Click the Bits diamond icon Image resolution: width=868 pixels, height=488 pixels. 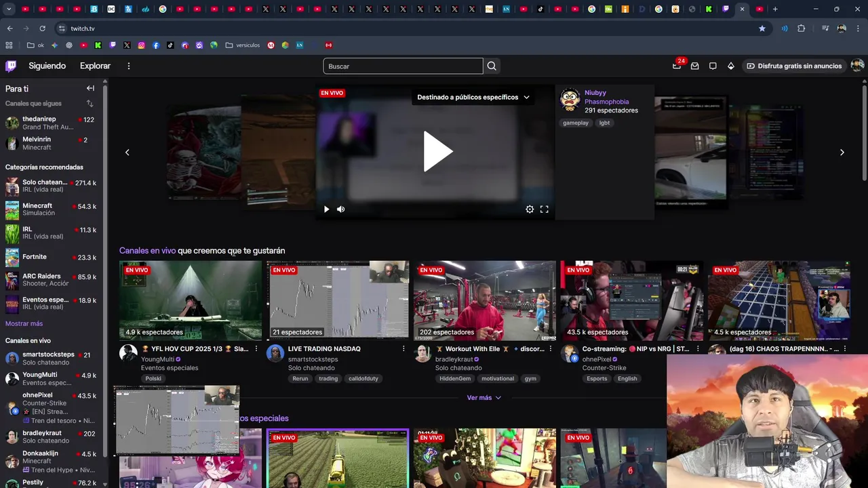[x=730, y=66]
